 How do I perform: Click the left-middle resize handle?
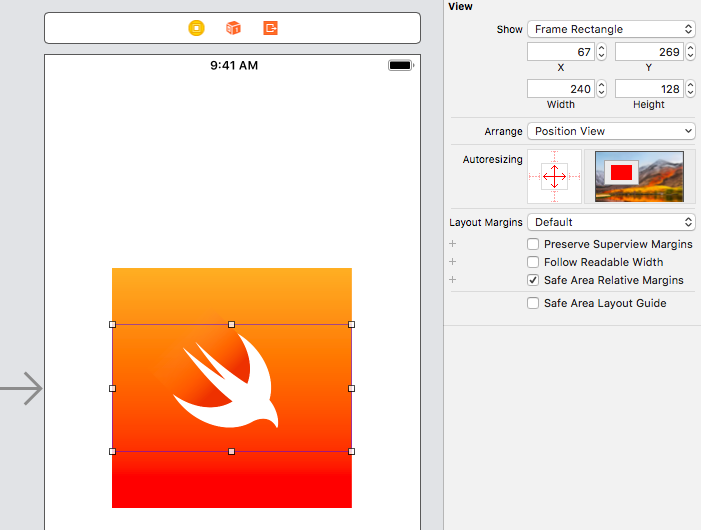pos(112,388)
